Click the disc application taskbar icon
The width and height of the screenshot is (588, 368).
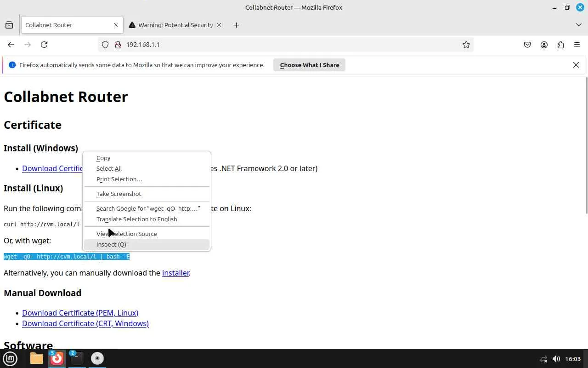pos(97,358)
